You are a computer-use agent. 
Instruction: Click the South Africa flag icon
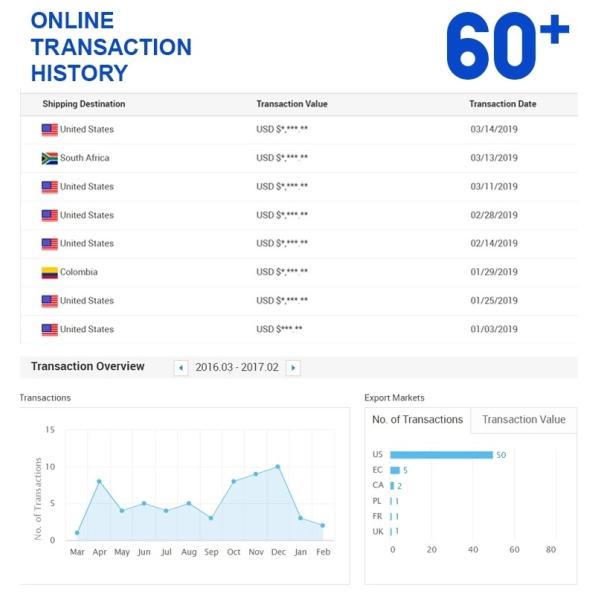(x=49, y=158)
